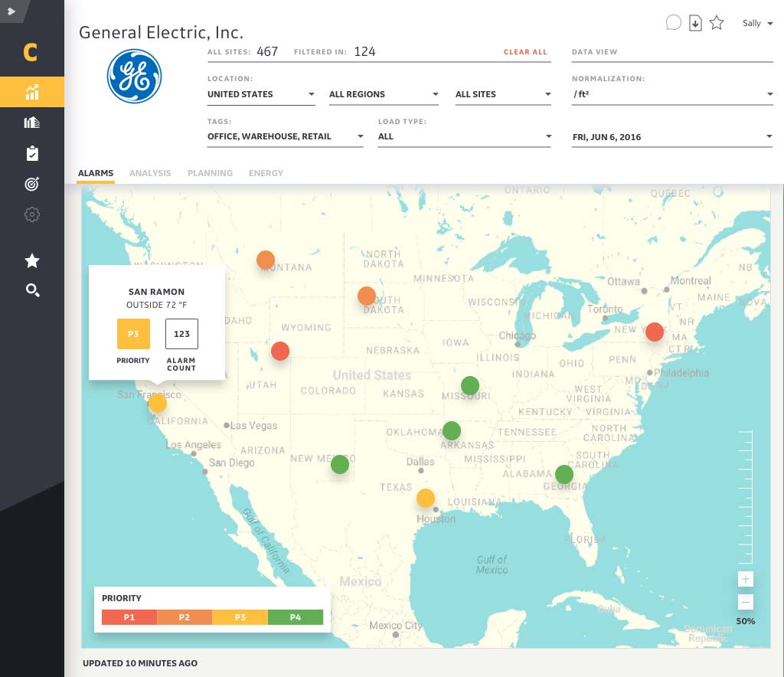The height and width of the screenshot is (677, 784).
Task: Open the clipboard checklist sidebar icon
Action: [32, 153]
